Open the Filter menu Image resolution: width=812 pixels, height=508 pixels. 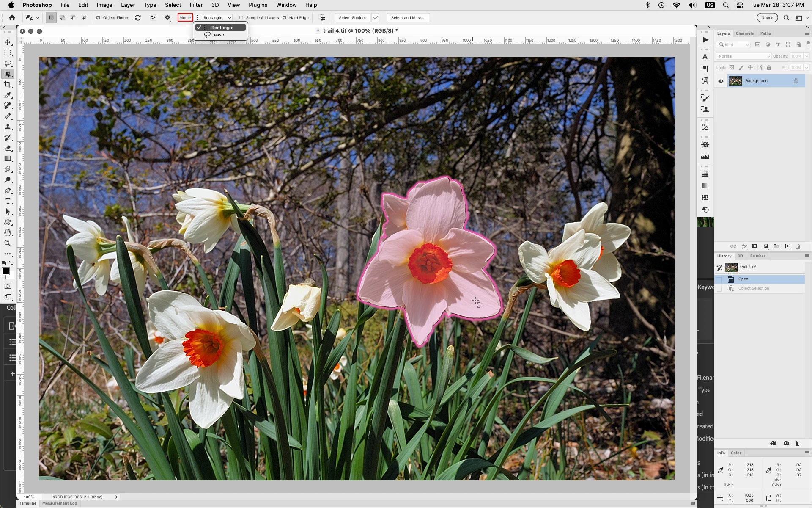(196, 5)
